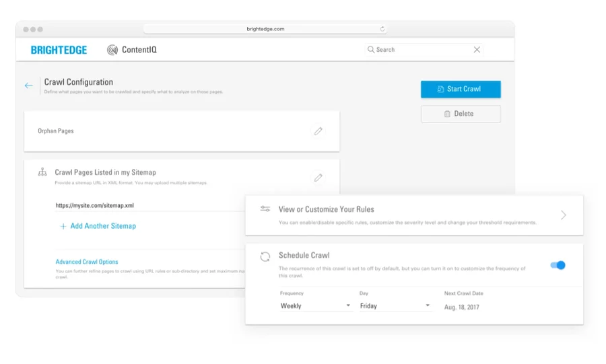Click the Next Crawl Date Aug. 18, 2017
Viewport: 606px width, 364px height.
tap(461, 307)
